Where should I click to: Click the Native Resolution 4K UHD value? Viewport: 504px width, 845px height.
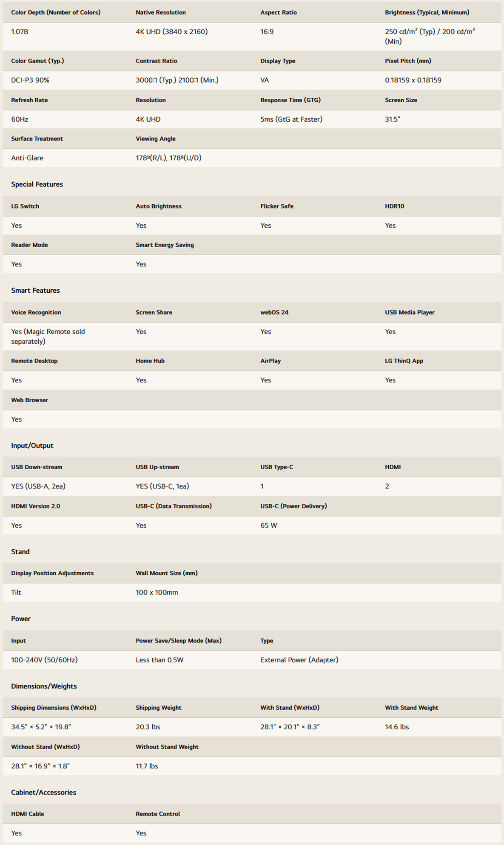[x=172, y=32]
